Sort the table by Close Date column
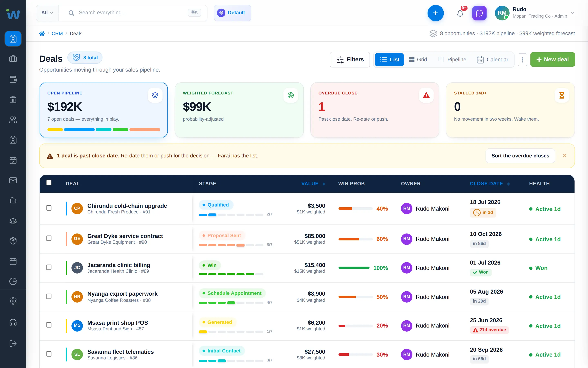The height and width of the screenshot is (368, 588). coord(490,184)
